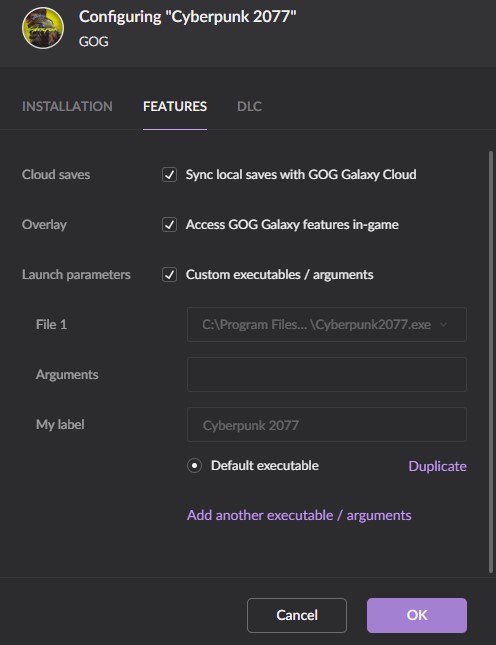Viewport: 496px width, 645px height.
Task: Click the "Cloud saves" label
Action: [56, 175]
